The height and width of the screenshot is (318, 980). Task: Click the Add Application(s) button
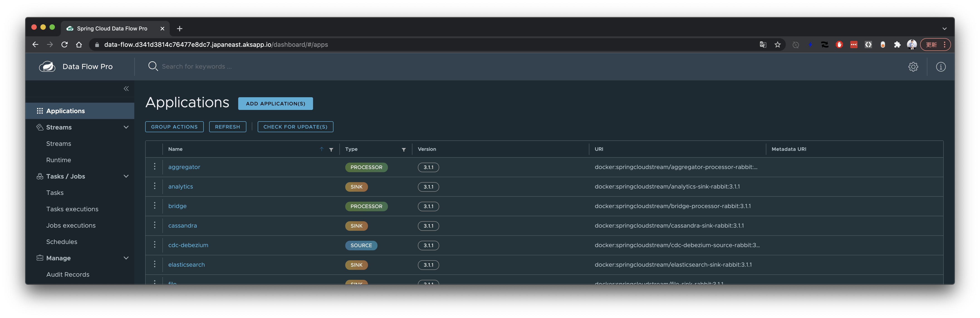coord(275,104)
